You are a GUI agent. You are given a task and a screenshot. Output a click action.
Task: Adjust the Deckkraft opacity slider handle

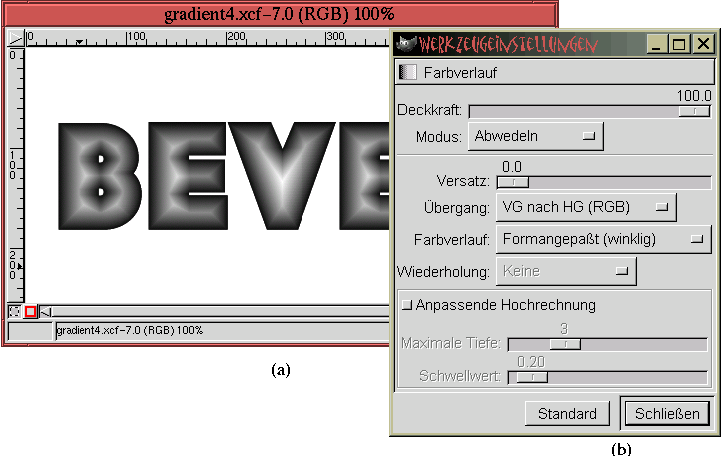click(694, 111)
